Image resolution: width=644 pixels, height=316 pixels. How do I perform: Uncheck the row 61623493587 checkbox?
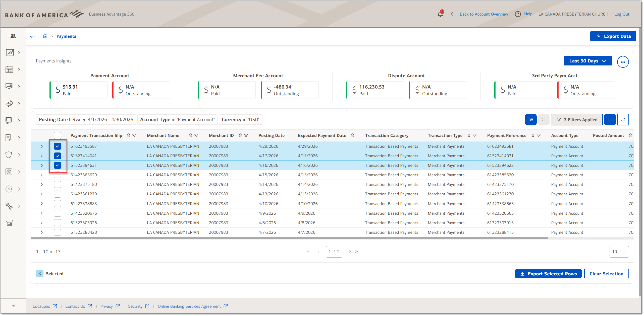click(58, 146)
